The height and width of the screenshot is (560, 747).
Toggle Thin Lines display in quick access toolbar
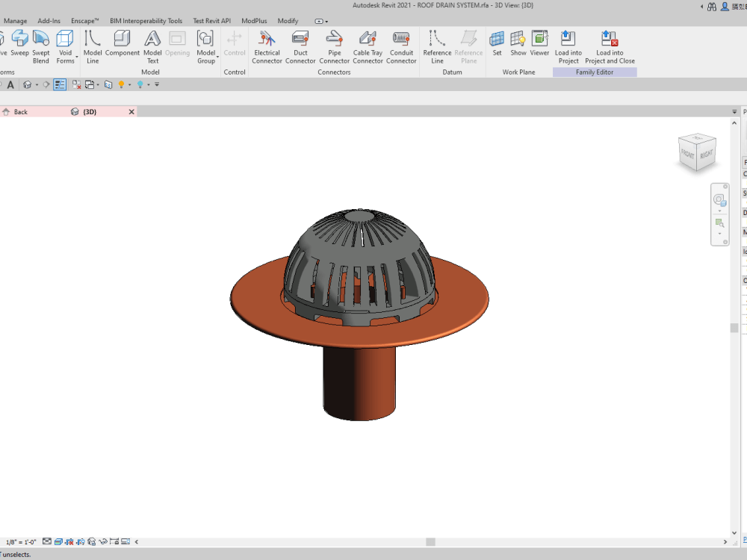tap(60, 85)
